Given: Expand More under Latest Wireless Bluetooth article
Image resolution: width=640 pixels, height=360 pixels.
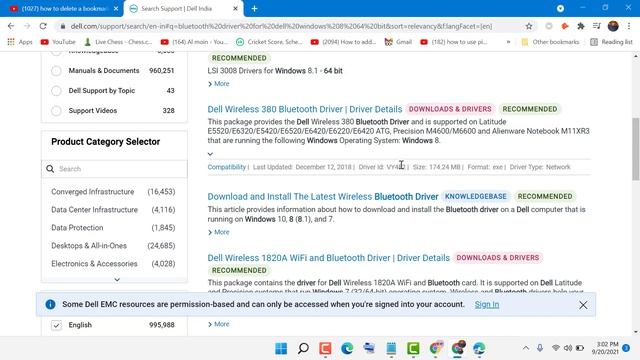Looking at the screenshot, I should 219,232.
